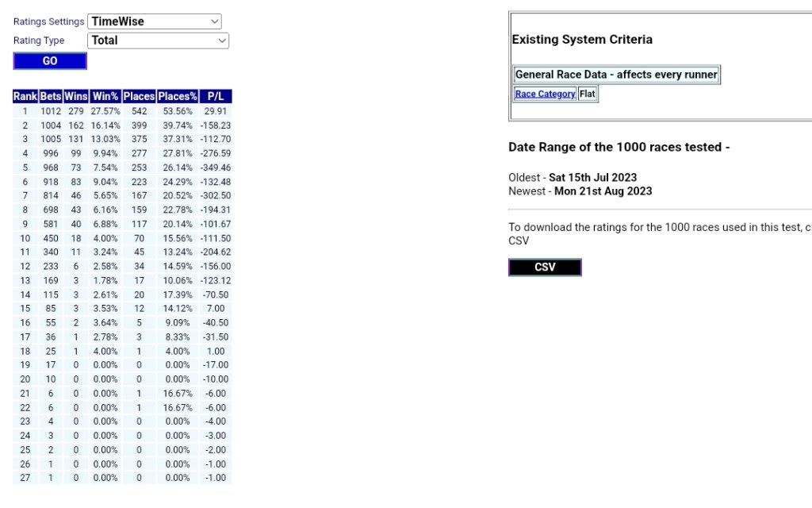Click the Wins column header
The image size is (812, 508).
point(76,96)
